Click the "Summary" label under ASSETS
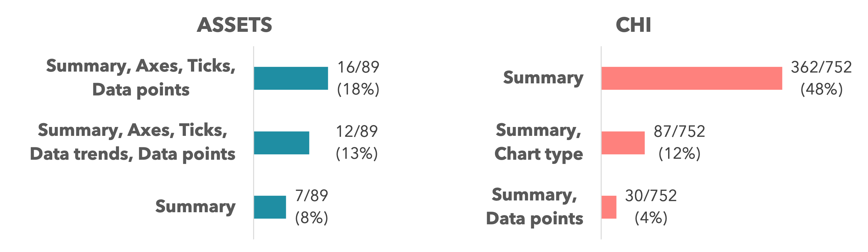The image size is (868, 252). (195, 206)
